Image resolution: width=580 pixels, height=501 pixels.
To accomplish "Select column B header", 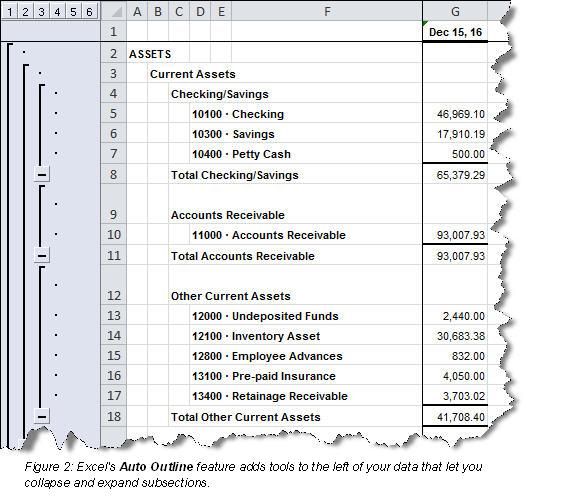I will pos(158,11).
